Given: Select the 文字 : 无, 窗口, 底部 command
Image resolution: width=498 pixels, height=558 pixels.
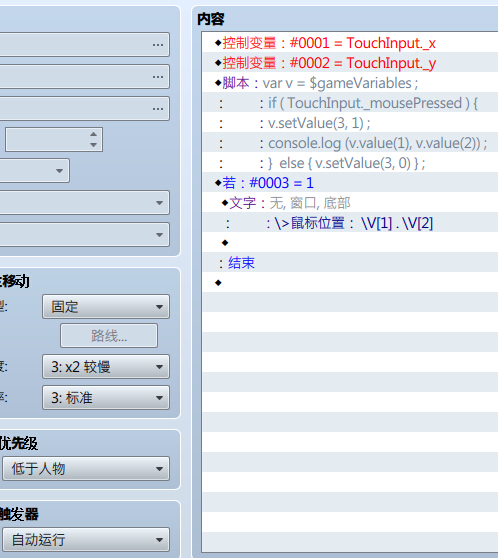Looking at the screenshot, I should click(350, 203).
